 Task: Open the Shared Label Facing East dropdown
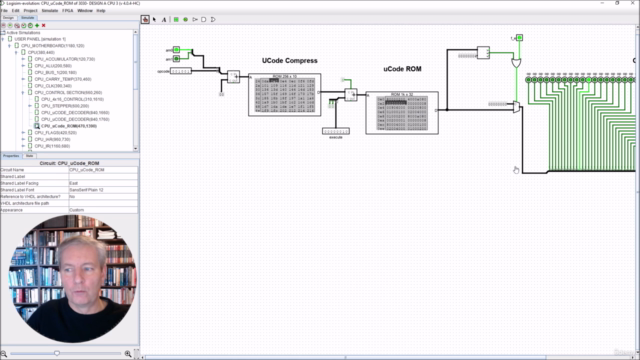pyautogui.click(x=103, y=183)
